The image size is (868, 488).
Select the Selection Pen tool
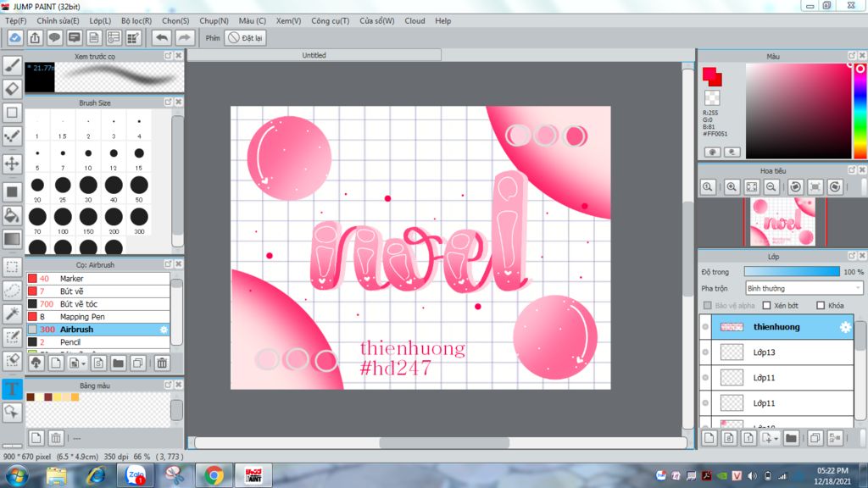pyautogui.click(x=12, y=337)
